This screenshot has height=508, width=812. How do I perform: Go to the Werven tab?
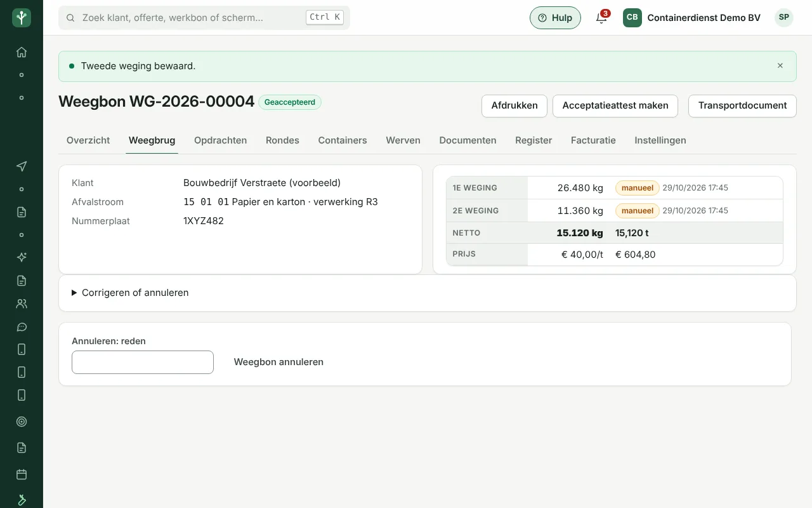click(403, 140)
